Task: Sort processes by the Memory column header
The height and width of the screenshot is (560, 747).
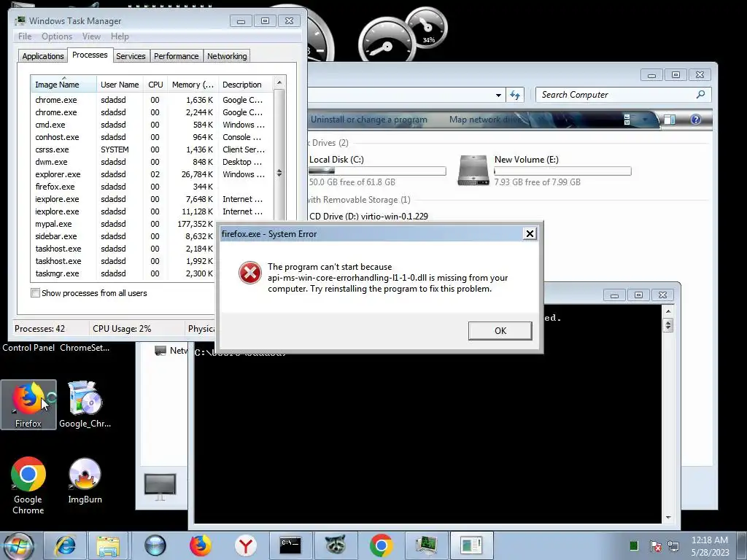Action: (x=193, y=85)
